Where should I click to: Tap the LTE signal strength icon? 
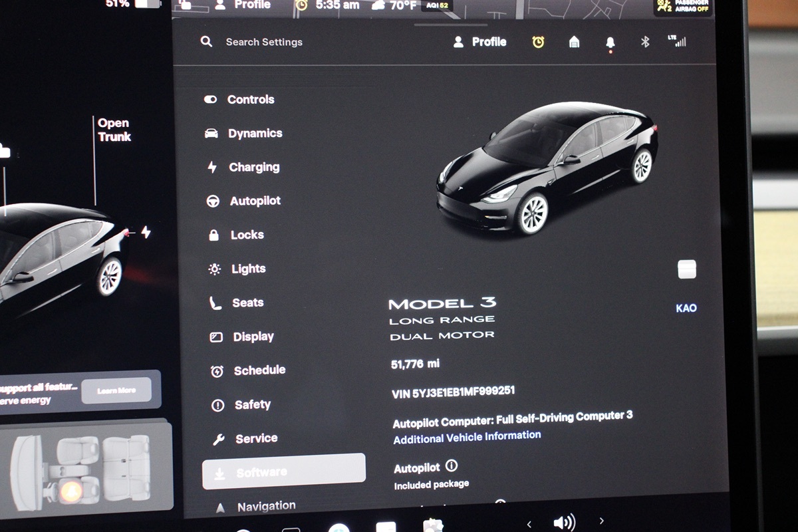coord(676,41)
